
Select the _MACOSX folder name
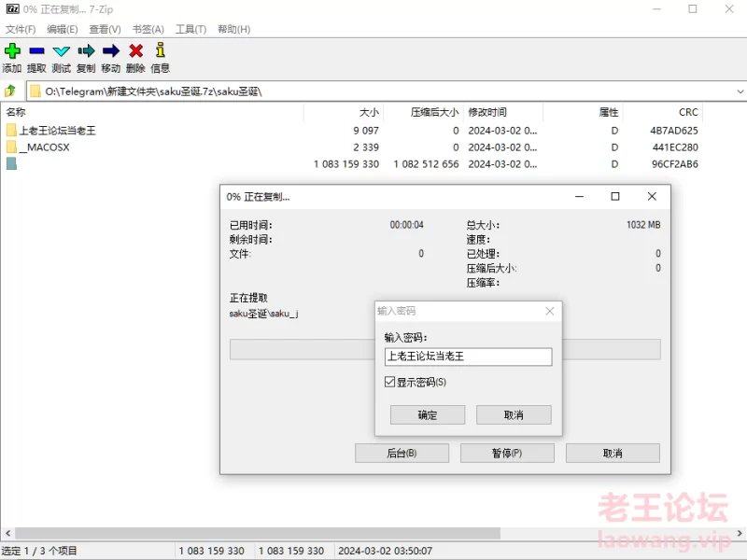pyautogui.click(x=44, y=147)
